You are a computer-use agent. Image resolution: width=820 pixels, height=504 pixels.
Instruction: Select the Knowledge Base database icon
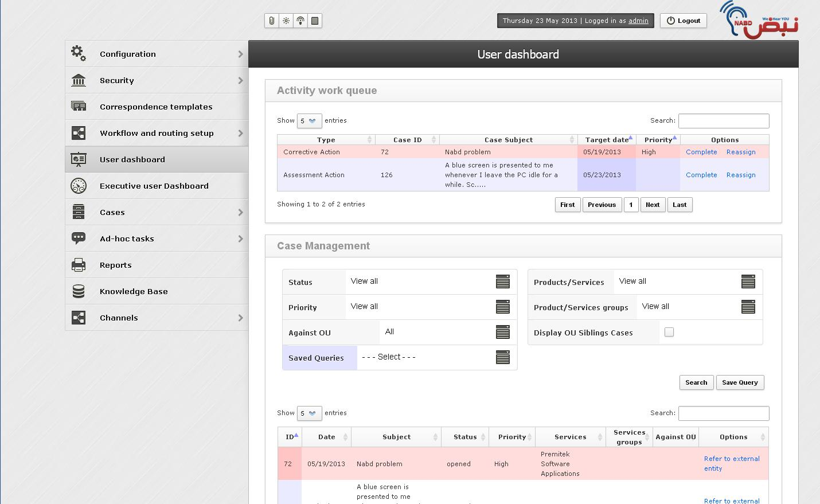[x=79, y=291]
